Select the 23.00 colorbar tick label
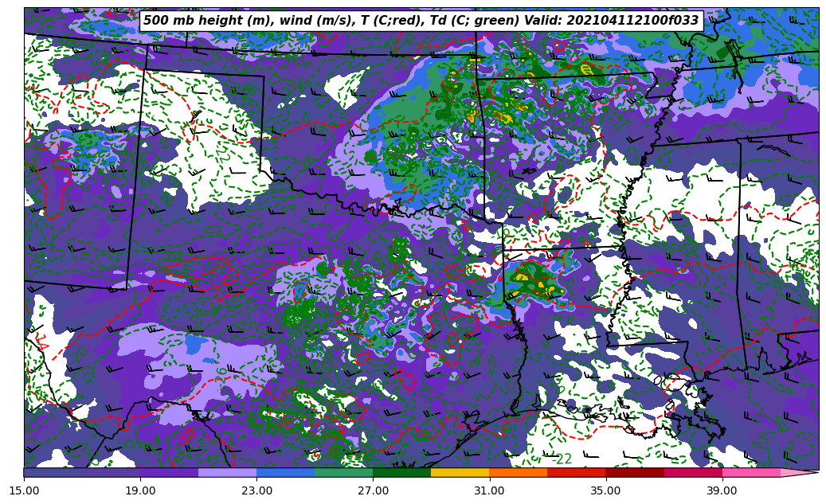This screenshot has height=504, width=826. [256, 491]
